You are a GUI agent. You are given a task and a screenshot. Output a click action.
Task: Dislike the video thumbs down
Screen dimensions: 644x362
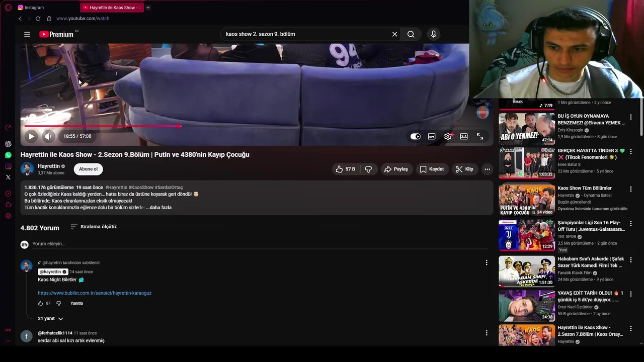click(368, 169)
